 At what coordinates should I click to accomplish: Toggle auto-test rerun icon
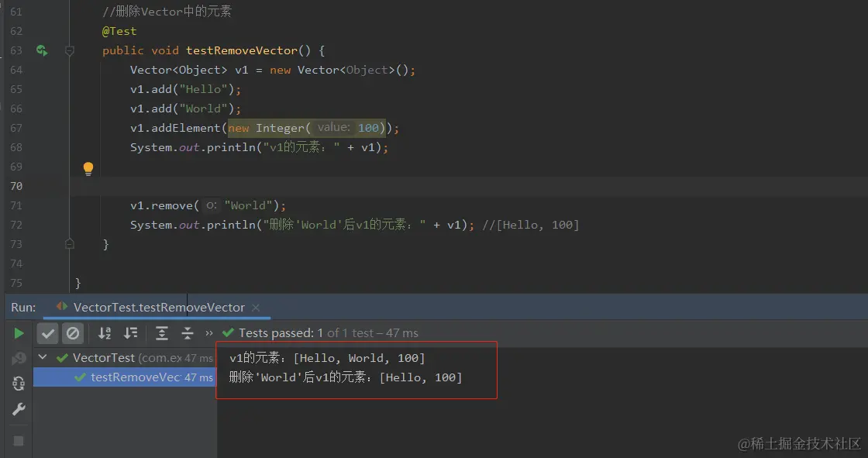coord(19,384)
